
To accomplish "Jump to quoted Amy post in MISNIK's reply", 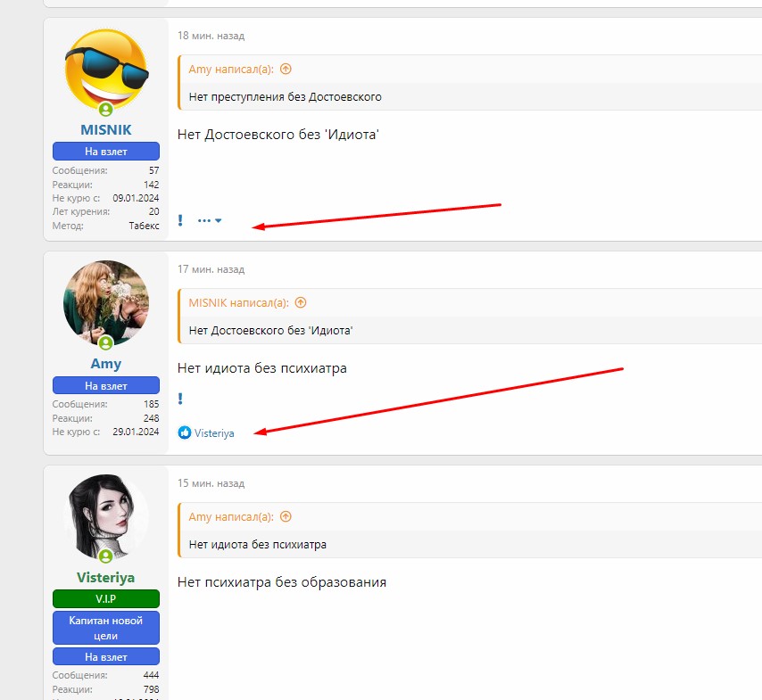I will (286, 69).
